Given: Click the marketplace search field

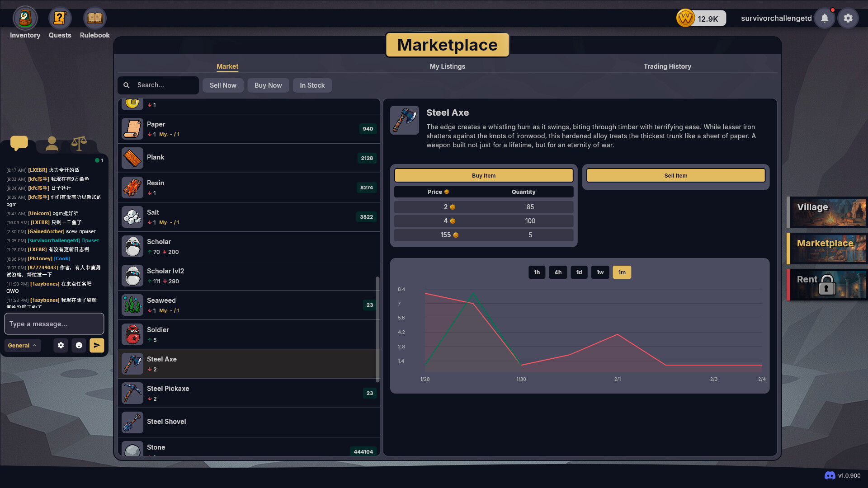Looking at the screenshot, I should click(x=163, y=85).
